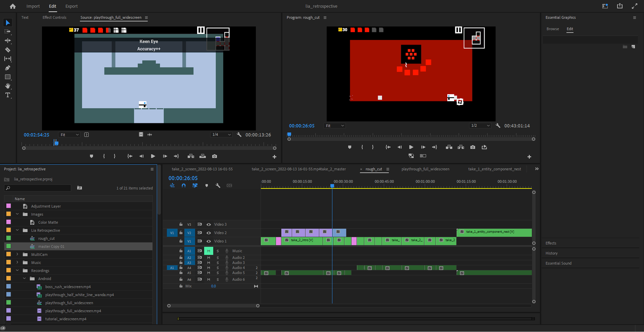Open Source playback resolution 1/4 dropdown
The width and height of the screenshot is (644, 332).
(x=222, y=134)
